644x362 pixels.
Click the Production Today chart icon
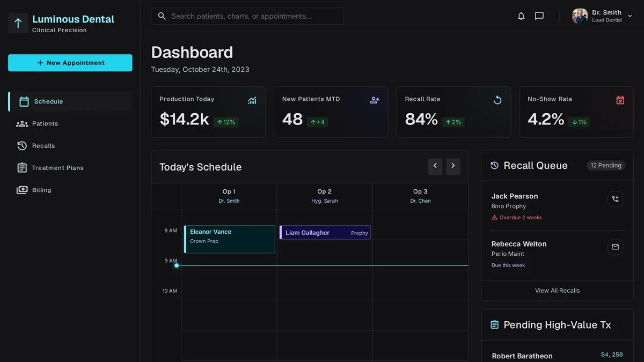pyautogui.click(x=252, y=100)
